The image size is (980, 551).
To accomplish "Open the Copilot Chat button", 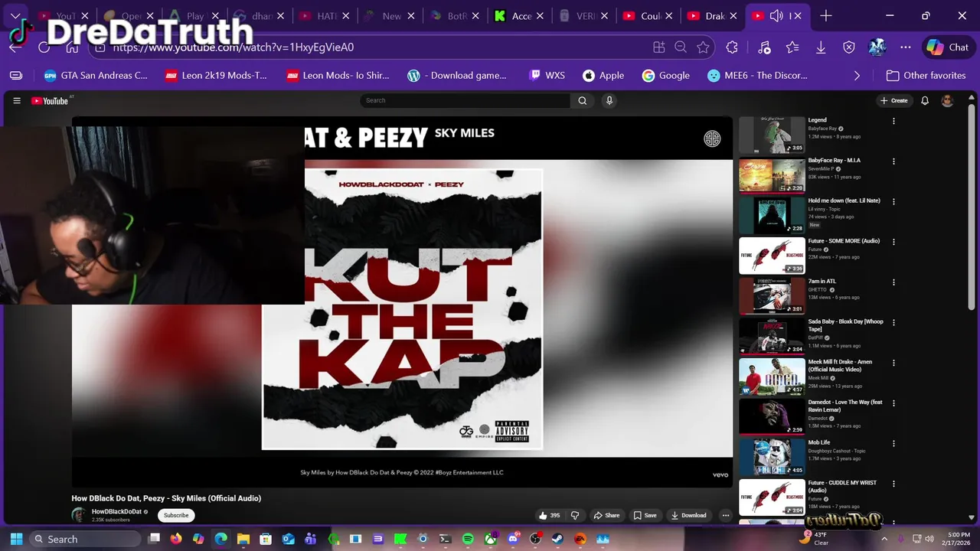I will (x=948, y=47).
